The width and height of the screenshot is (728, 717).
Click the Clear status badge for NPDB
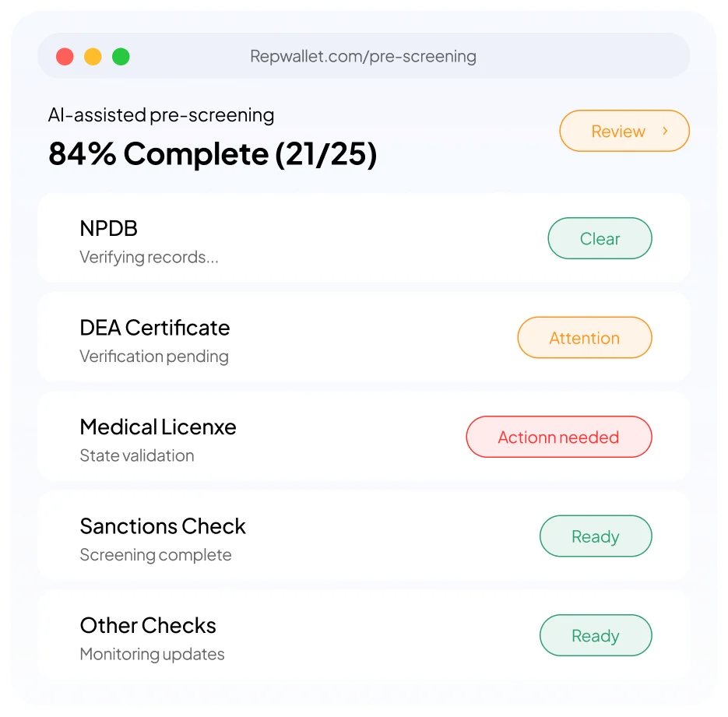[600, 238]
